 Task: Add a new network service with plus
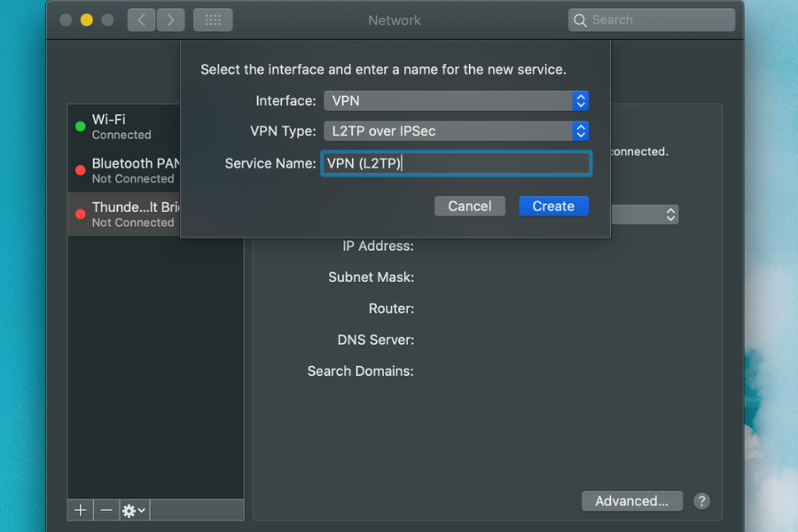tap(81, 510)
